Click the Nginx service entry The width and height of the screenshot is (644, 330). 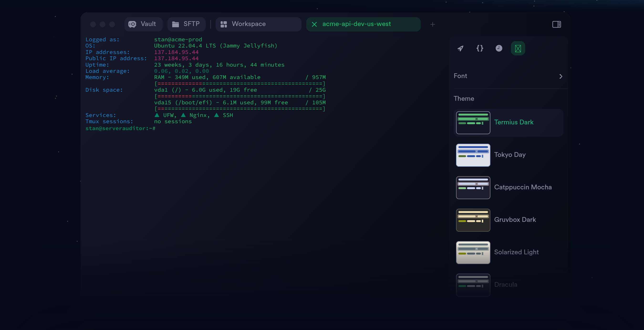click(x=196, y=115)
